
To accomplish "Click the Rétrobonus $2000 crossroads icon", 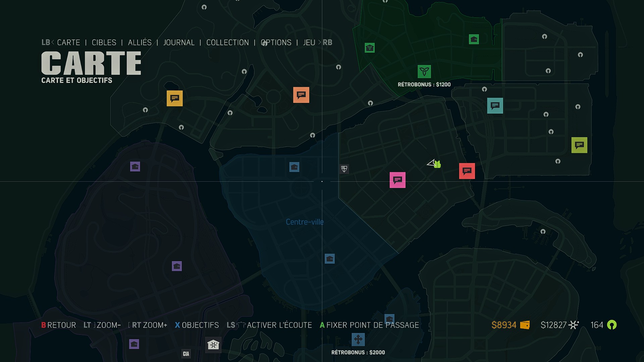I will [358, 340].
